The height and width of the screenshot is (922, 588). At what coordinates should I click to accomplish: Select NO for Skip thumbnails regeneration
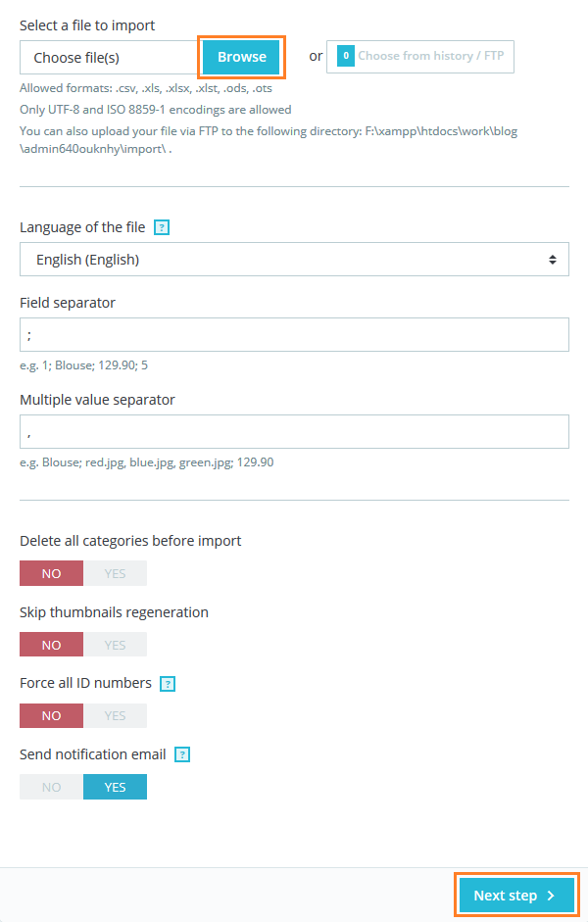(51, 645)
